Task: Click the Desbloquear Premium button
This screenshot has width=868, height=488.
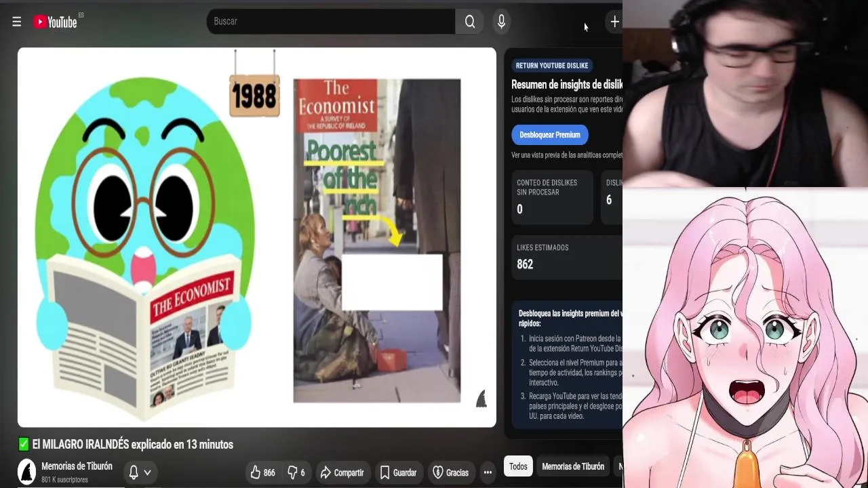Action: pos(550,135)
